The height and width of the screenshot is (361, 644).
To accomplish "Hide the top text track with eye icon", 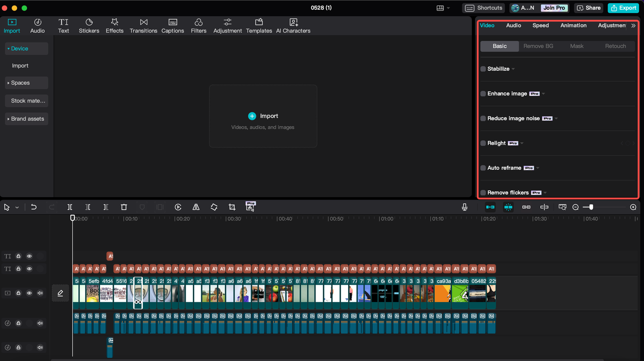I will pos(29,256).
